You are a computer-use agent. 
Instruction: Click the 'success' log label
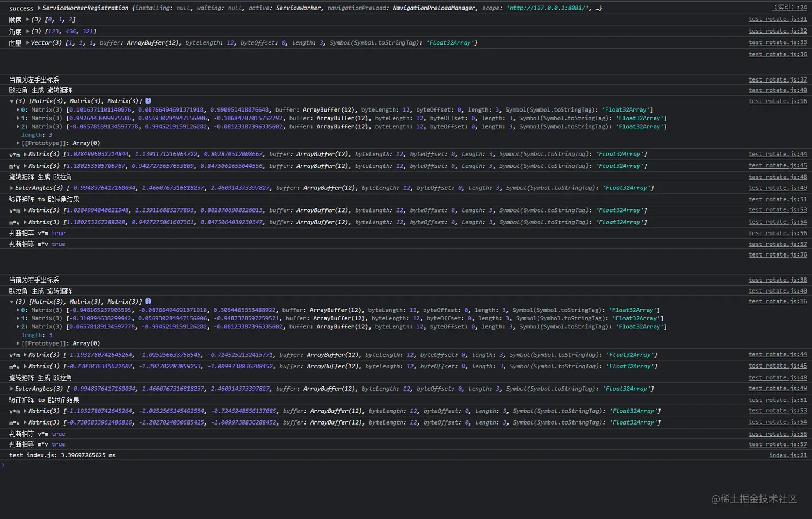[x=21, y=8]
